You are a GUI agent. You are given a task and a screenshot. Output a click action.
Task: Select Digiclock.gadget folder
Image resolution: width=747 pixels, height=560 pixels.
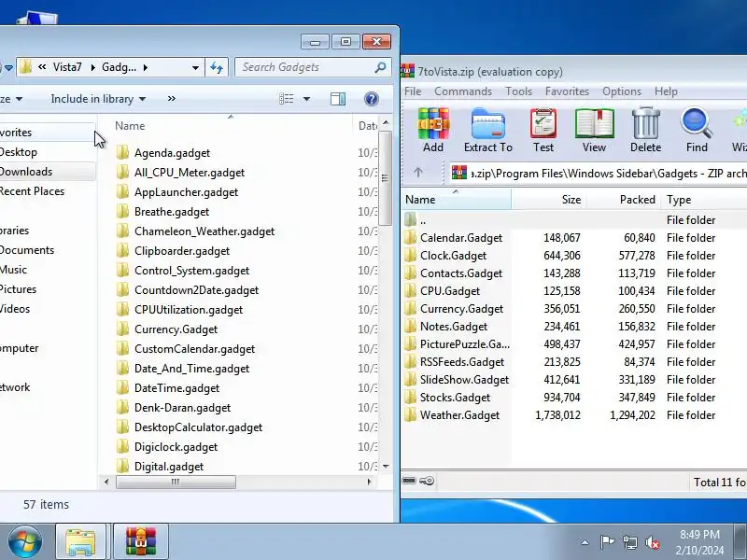176,447
